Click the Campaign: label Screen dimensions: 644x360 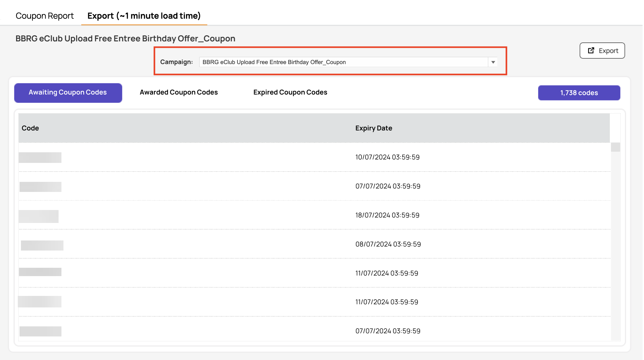(176, 62)
